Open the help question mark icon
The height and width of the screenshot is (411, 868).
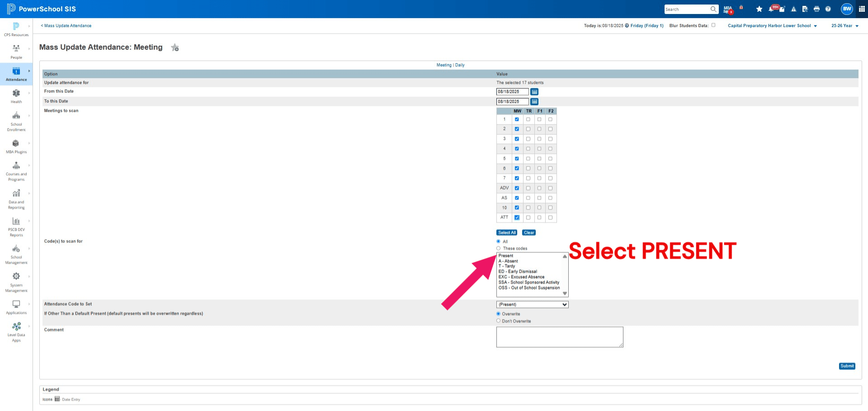coord(828,9)
